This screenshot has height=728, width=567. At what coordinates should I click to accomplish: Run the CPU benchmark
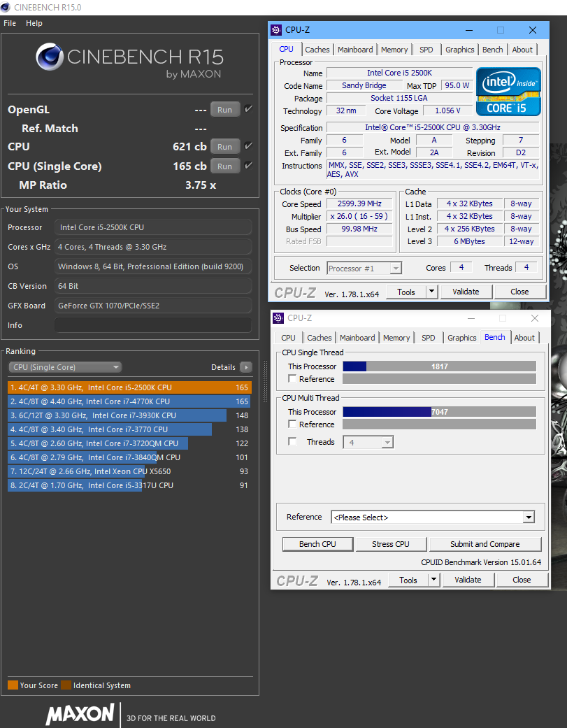click(x=225, y=147)
